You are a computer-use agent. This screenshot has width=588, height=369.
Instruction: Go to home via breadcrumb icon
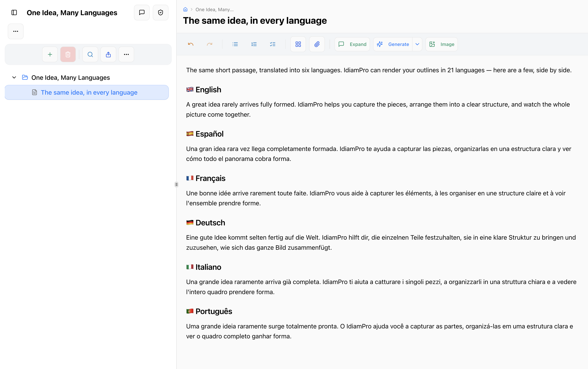tap(185, 9)
